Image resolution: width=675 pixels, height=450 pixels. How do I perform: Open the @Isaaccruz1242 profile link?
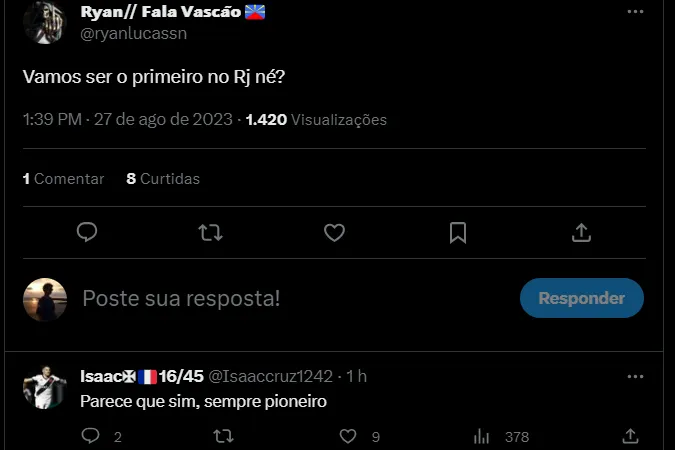pos(270,376)
